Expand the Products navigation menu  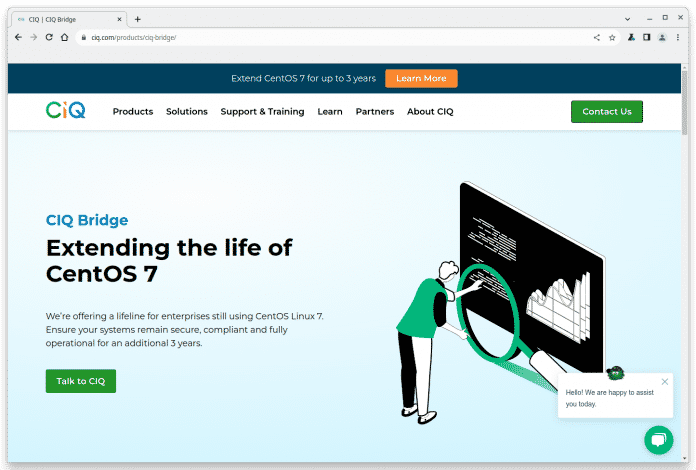132,112
